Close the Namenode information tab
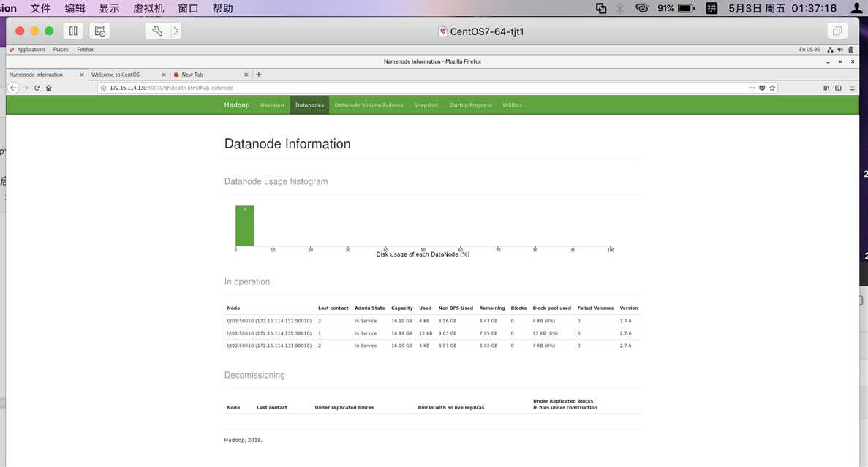Image resolution: width=868 pixels, height=467 pixels. click(81, 74)
